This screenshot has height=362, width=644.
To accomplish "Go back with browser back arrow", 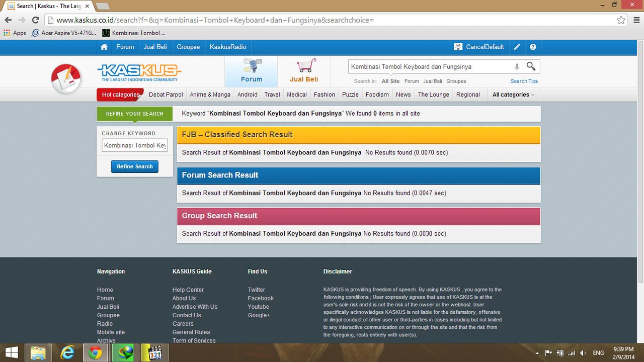I will tap(8, 20).
